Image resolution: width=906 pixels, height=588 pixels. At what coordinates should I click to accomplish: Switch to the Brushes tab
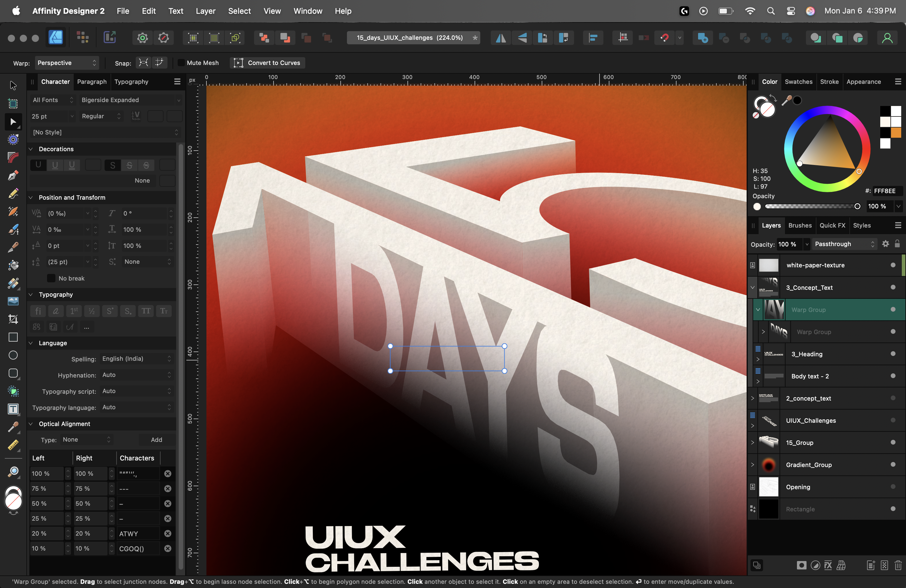pos(800,225)
